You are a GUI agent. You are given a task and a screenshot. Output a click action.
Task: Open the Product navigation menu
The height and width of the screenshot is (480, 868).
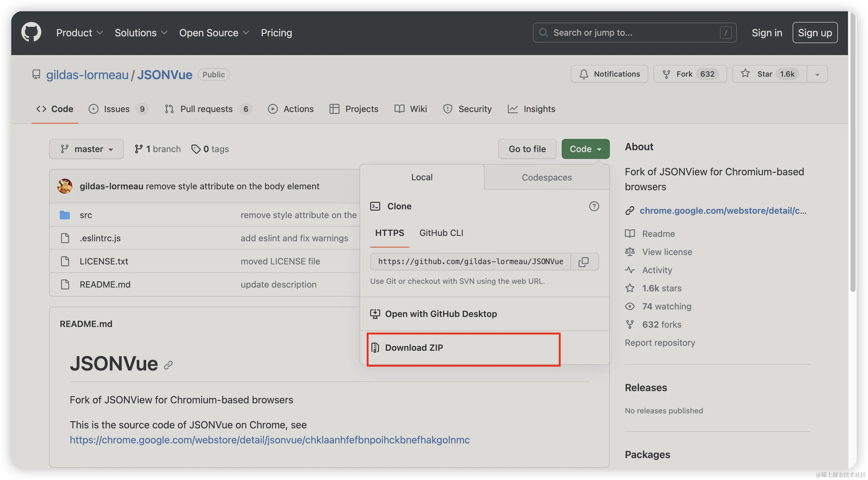coord(79,33)
